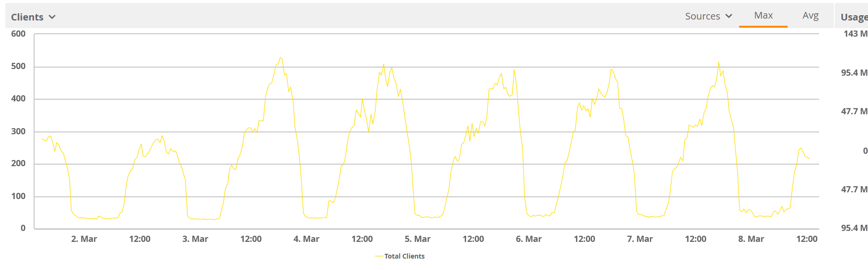Click the yellow Total Clients legend line
868x270 pixels.
click(379, 256)
